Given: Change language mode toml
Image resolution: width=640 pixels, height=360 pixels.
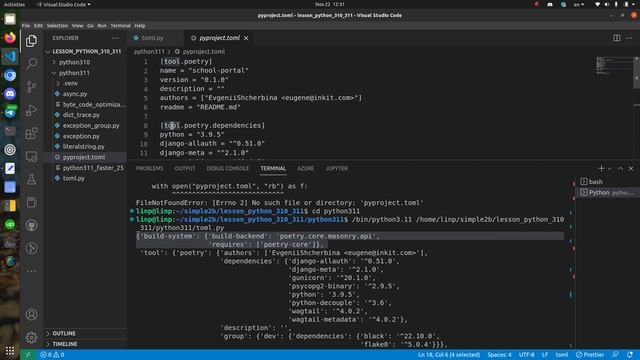Looking at the screenshot, I should tap(562, 355).
